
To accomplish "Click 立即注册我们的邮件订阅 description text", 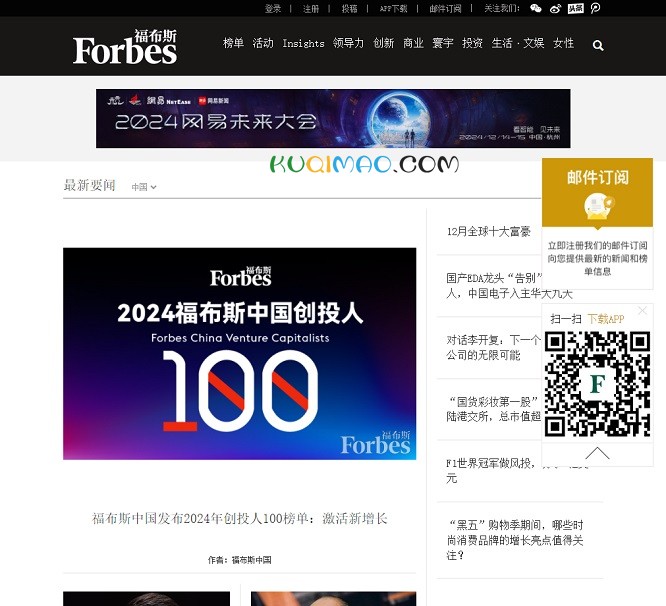I will coord(597,258).
